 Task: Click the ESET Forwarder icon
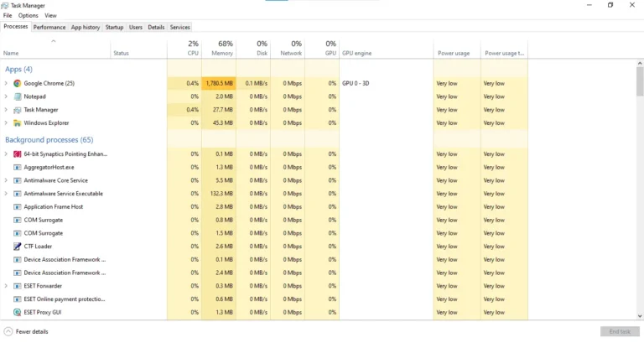click(x=18, y=286)
